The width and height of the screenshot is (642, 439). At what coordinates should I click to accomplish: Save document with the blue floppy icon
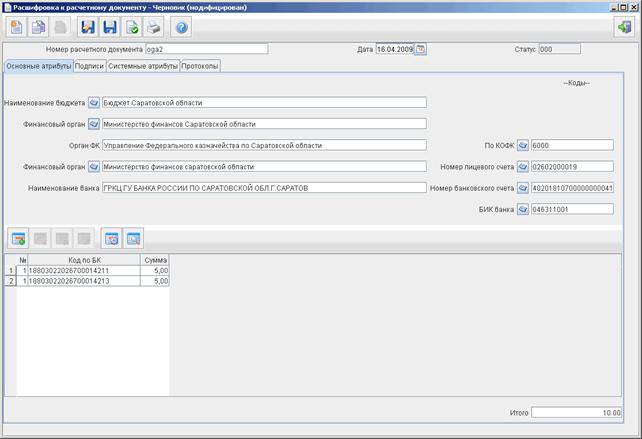point(110,27)
